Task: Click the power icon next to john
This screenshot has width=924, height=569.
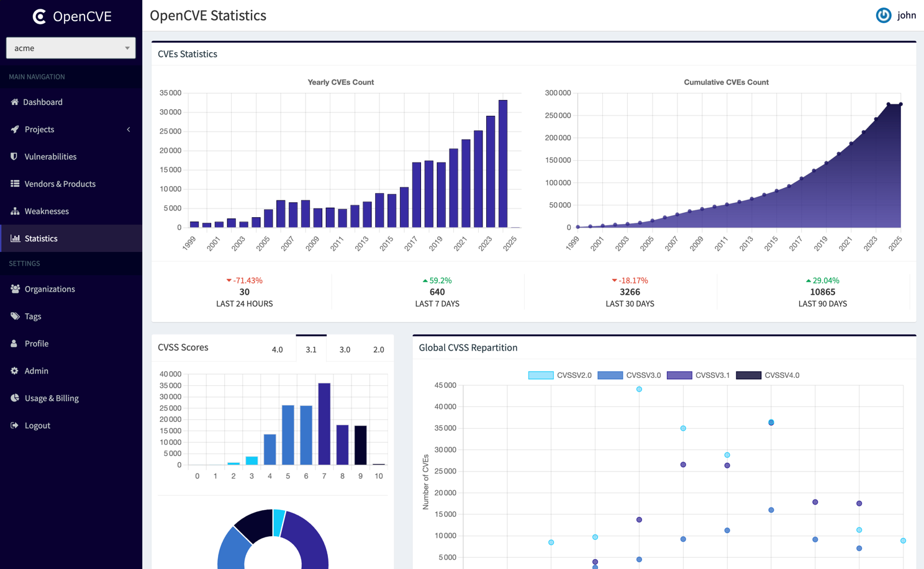Action: pyautogui.click(x=883, y=16)
